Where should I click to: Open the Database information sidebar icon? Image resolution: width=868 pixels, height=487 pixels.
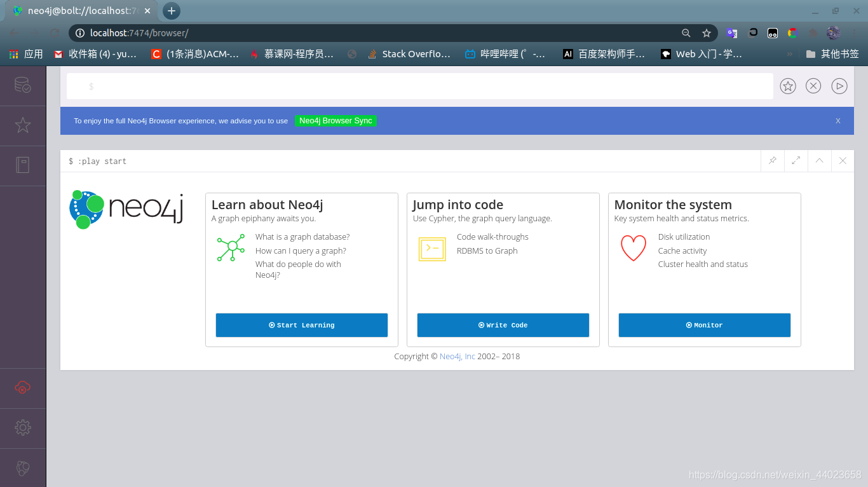click(x=23, y=85)
